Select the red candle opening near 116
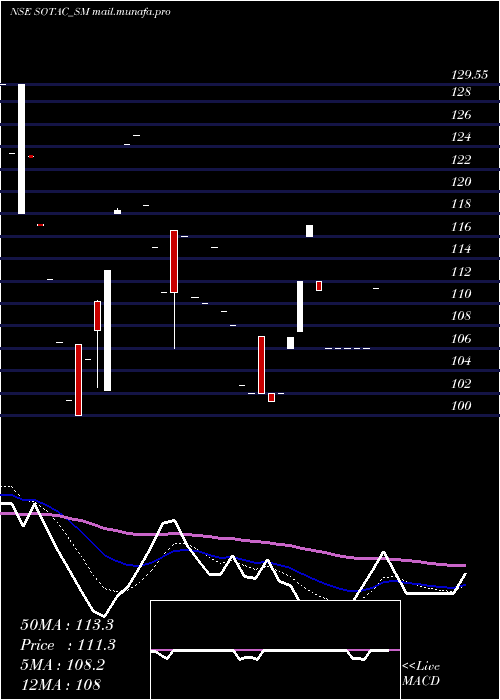Image resolution: width=500 pixels, height=700 pixels. coord(174,261)
